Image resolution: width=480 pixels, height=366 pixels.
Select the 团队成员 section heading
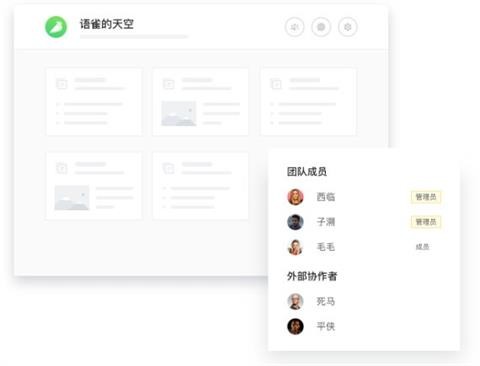(307, 172)
